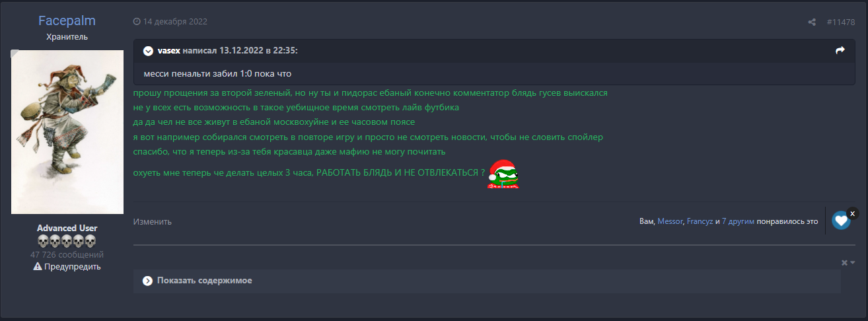
Task: Show the 7 другим likes list
Action: pos(738,222)
